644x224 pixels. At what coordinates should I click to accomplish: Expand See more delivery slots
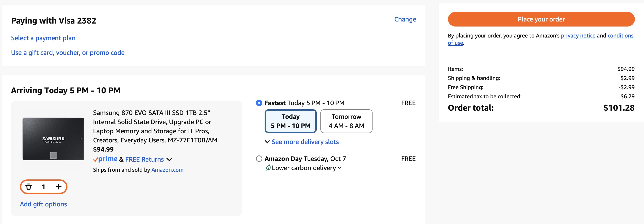(305, 142)
